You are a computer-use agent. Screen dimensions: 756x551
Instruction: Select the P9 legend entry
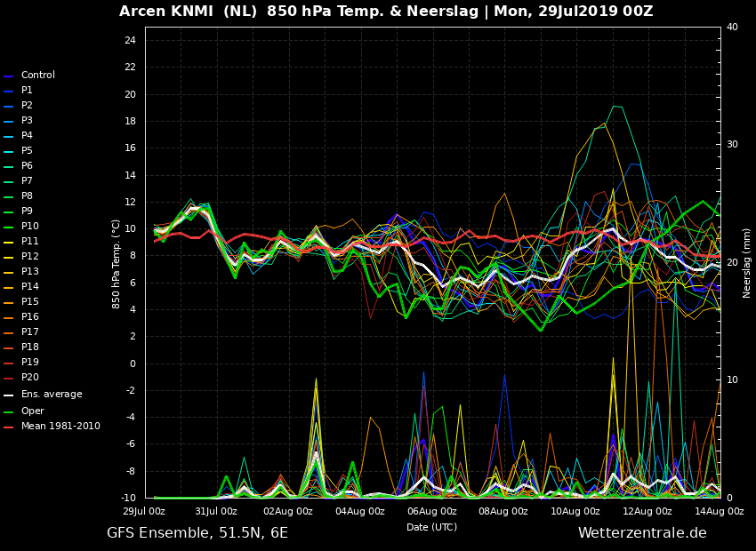click(27, 211)
